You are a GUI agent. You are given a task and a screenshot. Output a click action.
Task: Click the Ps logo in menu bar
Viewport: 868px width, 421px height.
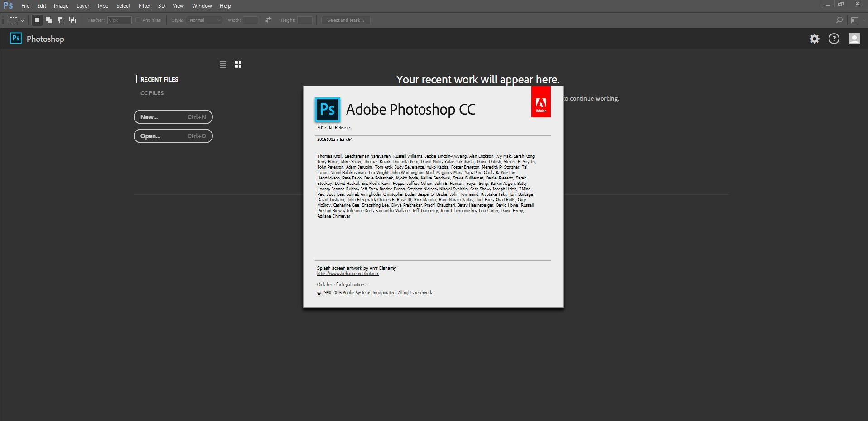(8, 5)
